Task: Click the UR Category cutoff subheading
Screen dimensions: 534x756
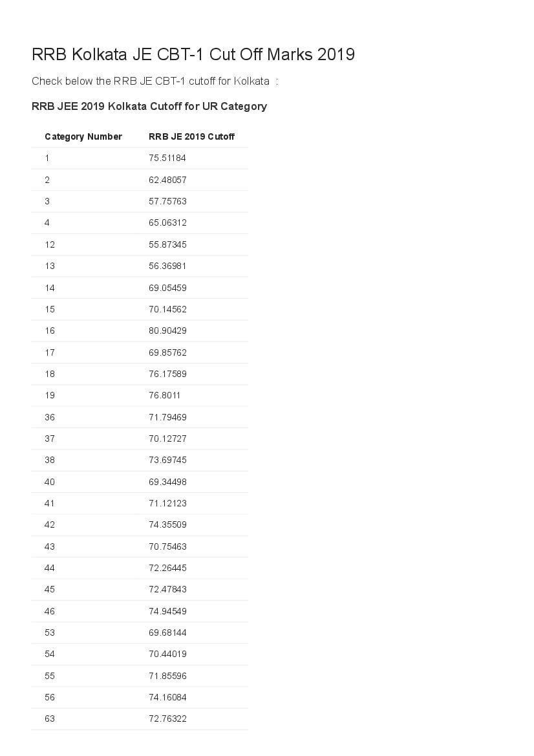Action: 149,106
